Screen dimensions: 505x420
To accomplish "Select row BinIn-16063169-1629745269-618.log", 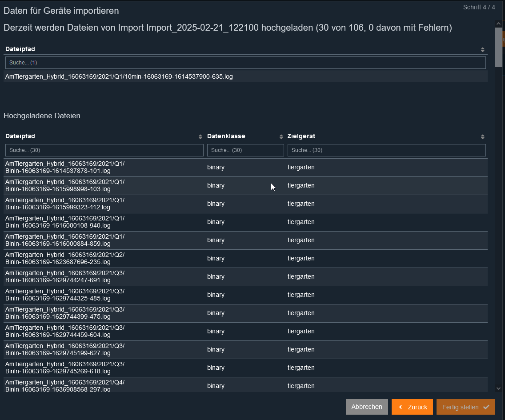I will [65, 368].
